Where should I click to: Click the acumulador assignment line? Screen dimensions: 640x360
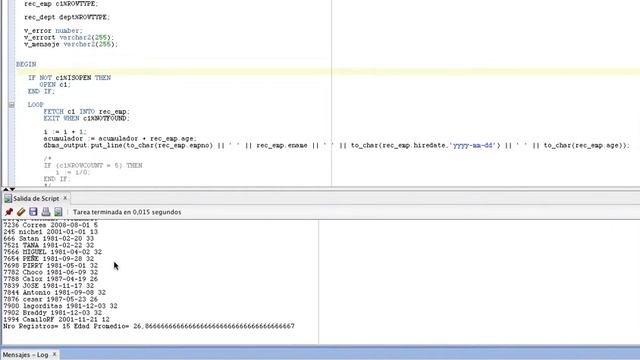[x=120, y=139]
